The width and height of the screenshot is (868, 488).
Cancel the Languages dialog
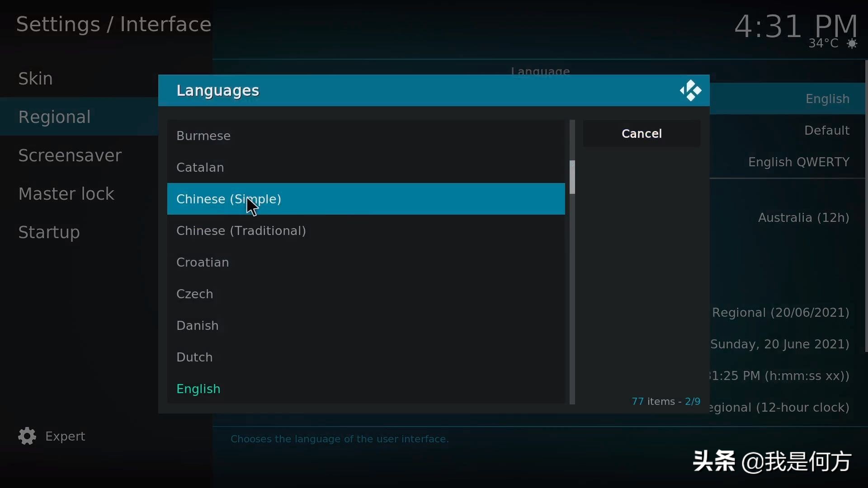(x=642, y=133)
